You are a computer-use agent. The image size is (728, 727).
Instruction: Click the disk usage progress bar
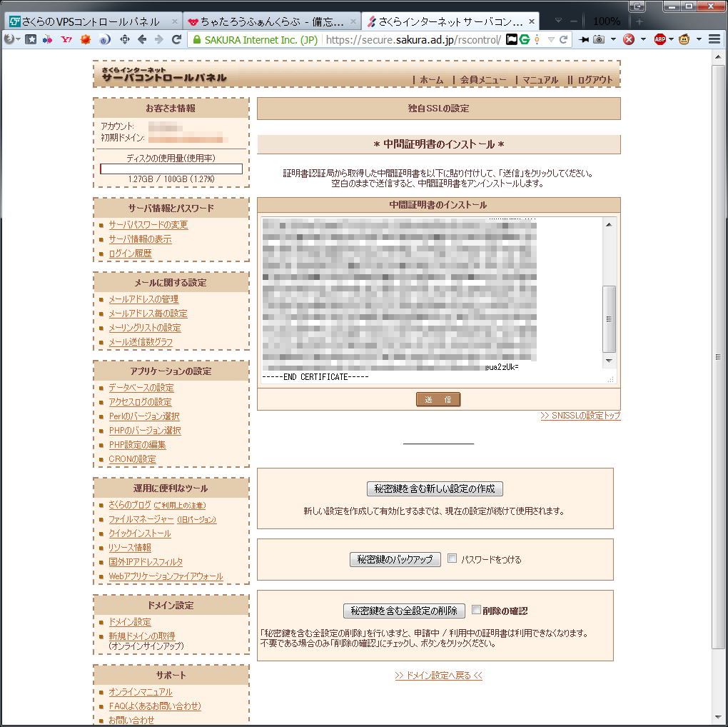pyautogui.click(x=171, y=169)
